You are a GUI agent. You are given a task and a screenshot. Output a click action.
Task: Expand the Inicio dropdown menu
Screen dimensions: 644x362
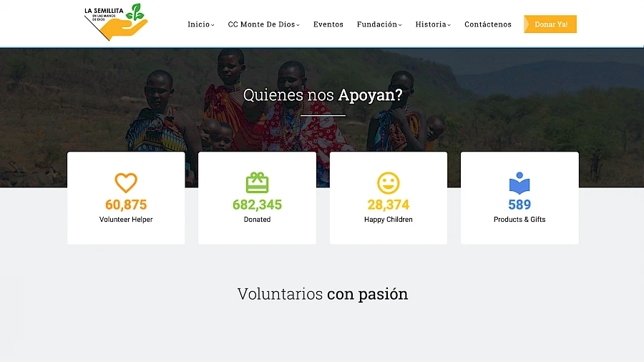pyautogui.click(x=201, y=24)
